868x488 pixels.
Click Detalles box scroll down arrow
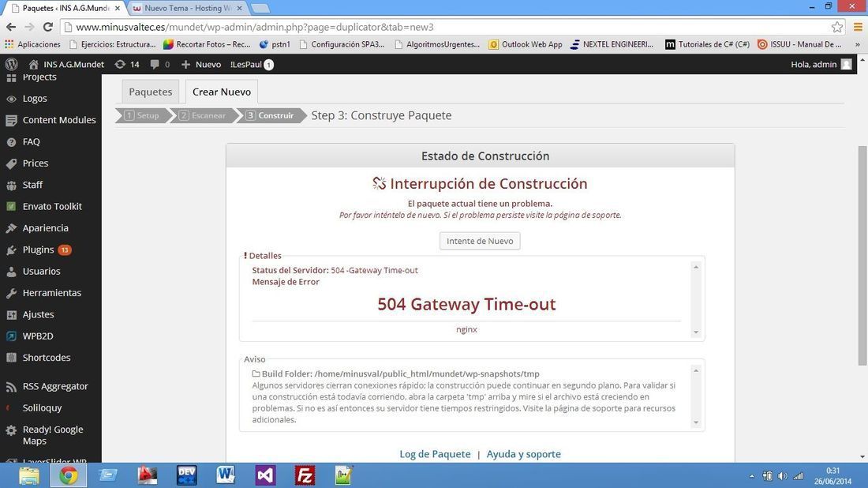click(696, 332)
